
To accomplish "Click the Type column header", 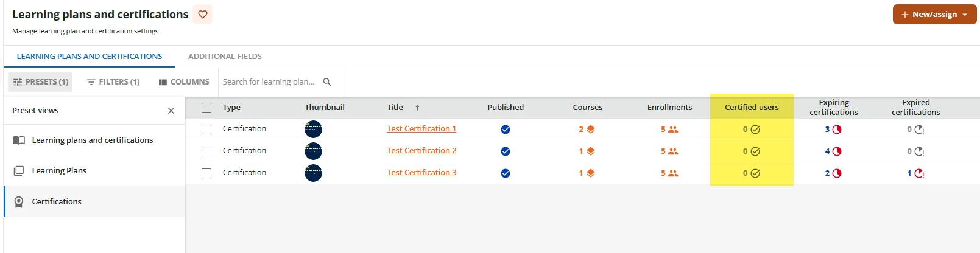I will tap(231, 108).
